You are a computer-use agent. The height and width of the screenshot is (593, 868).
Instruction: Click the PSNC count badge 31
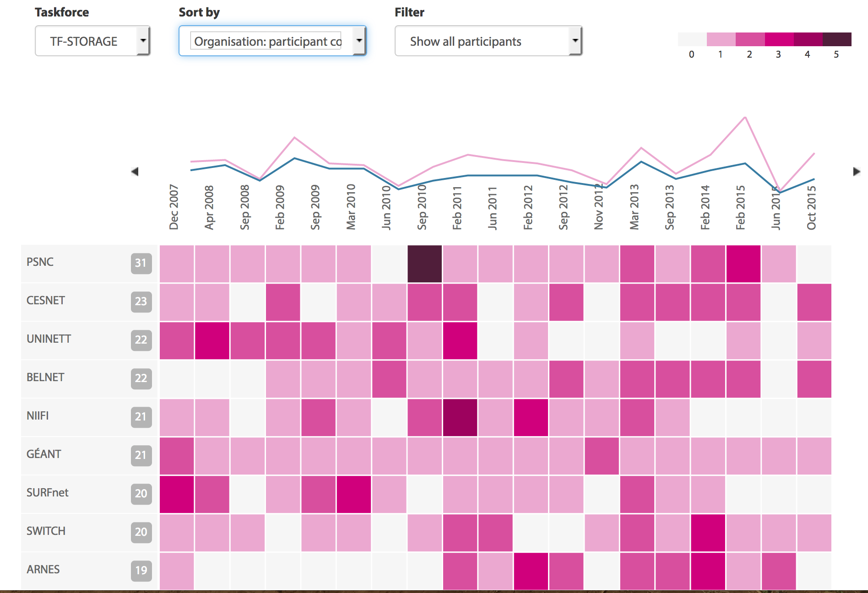pyautogui.click(x=141, y=263)
